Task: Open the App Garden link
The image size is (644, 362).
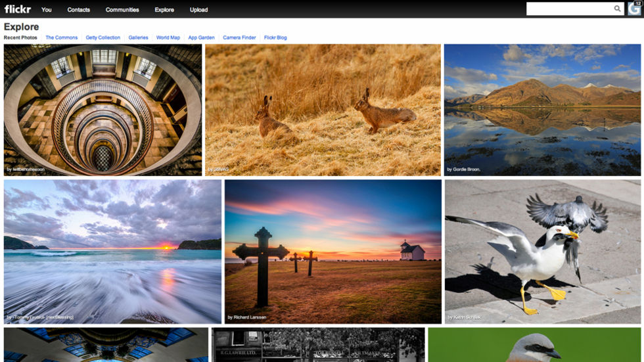Action: [201, 37]
